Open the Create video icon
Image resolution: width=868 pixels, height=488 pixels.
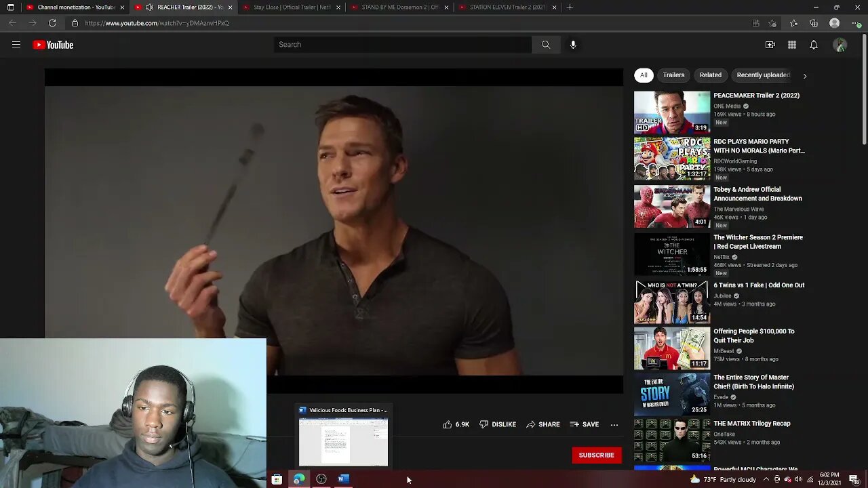click(x=770, y=45)
